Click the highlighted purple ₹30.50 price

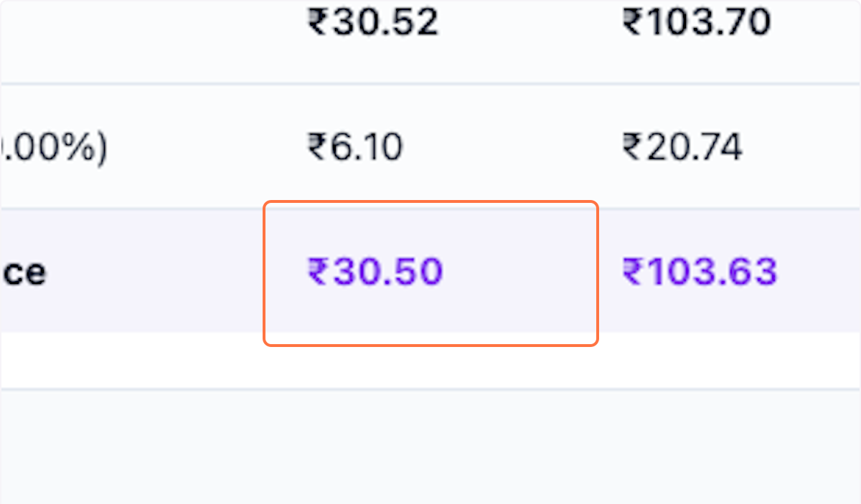[375, 272]
